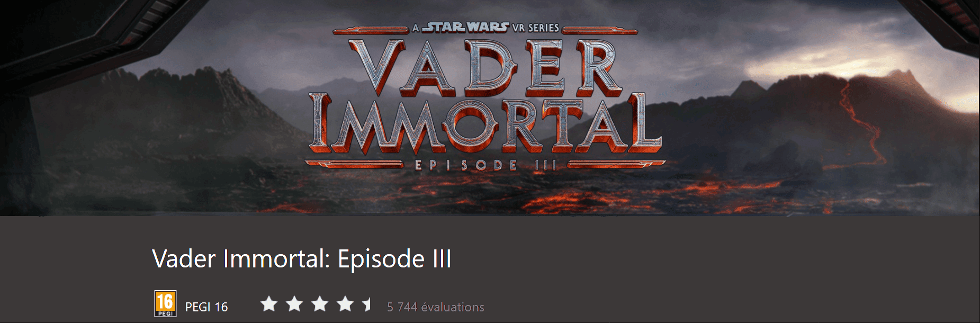Open the 5 744 évaluations reviews link
Viewport: 980px width, 323px height.
coord(436,307)
